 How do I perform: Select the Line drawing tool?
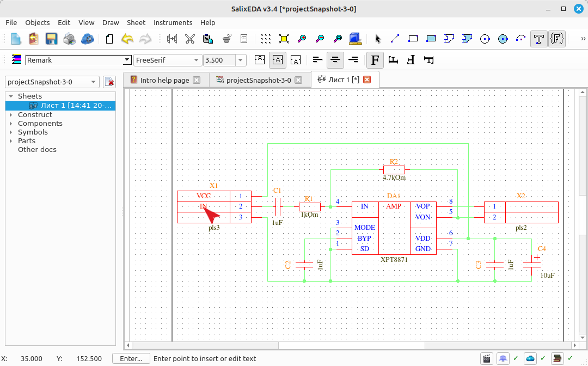[x=395, y=39]
